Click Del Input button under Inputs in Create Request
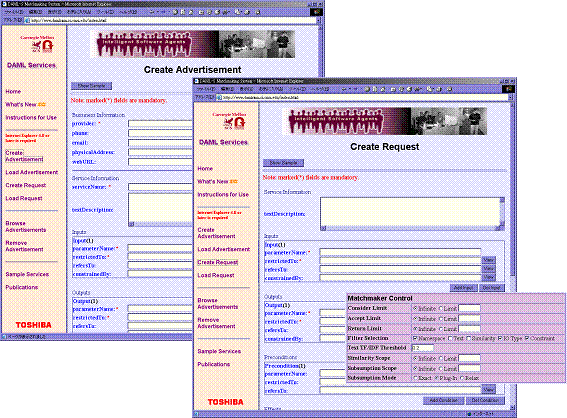 coord(492,287)
